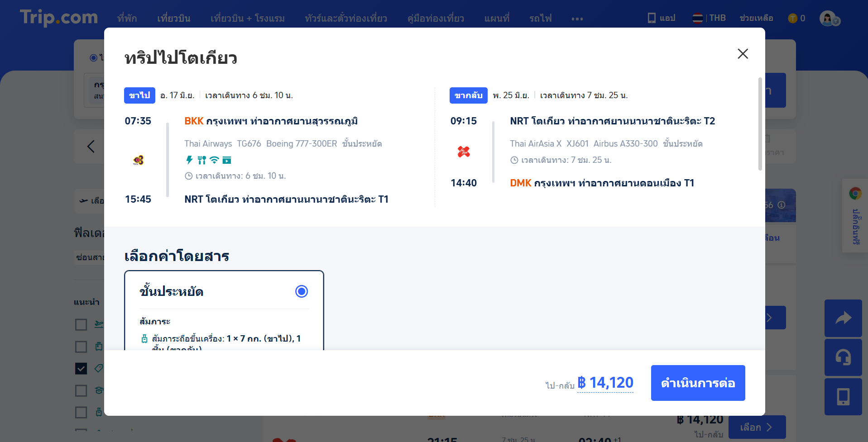The height and width of the screenshot is (442, 868).
Task: Open the Trip Coins balance icon
Action: click(792, 18)
